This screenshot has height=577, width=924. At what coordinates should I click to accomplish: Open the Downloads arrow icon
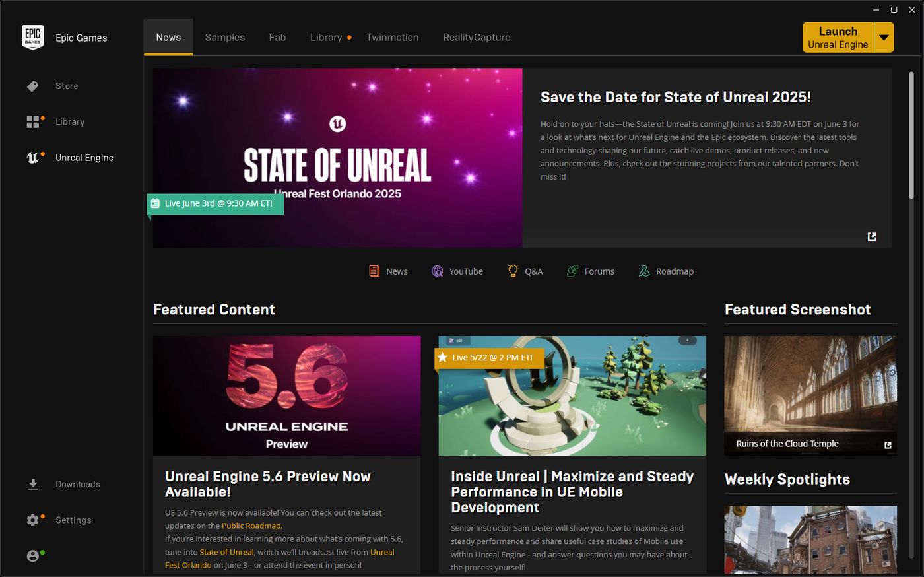(32, 484)
